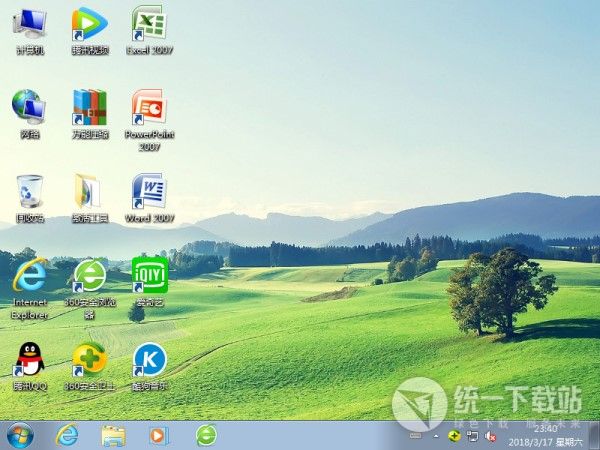Click the muted volume tray icon

[491, 436]
